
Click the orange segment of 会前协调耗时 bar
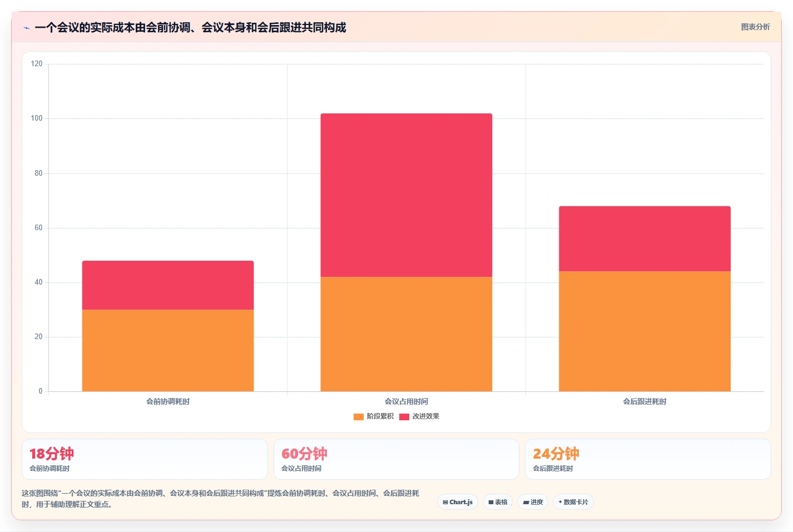168,350
